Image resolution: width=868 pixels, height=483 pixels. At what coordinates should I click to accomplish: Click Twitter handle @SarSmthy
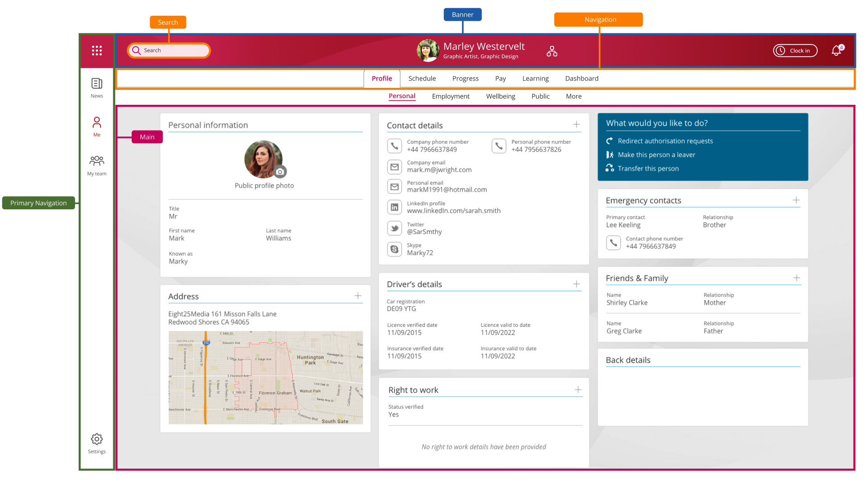424,232
